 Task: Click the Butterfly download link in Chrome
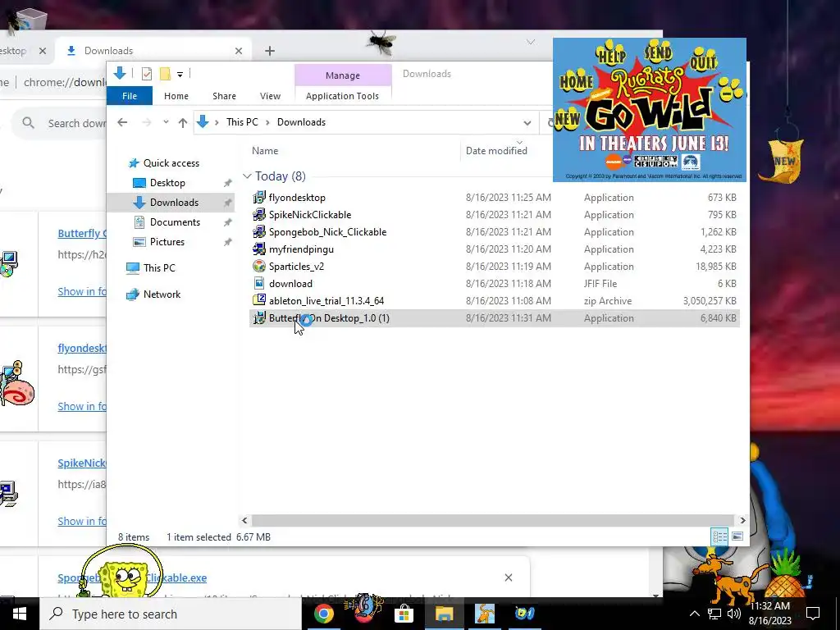[81, 233]
